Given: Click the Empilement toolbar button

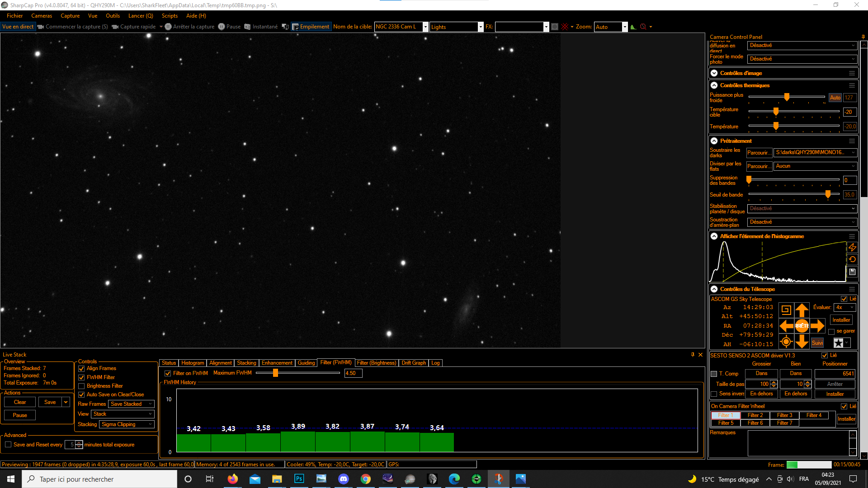Looking at the screenshot, I should click(311, 27).
